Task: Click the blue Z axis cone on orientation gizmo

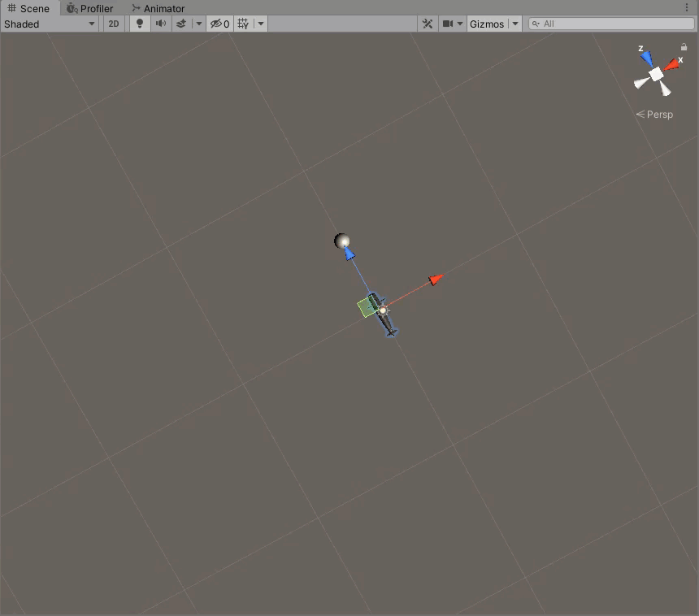Action: tap(647, 59)
